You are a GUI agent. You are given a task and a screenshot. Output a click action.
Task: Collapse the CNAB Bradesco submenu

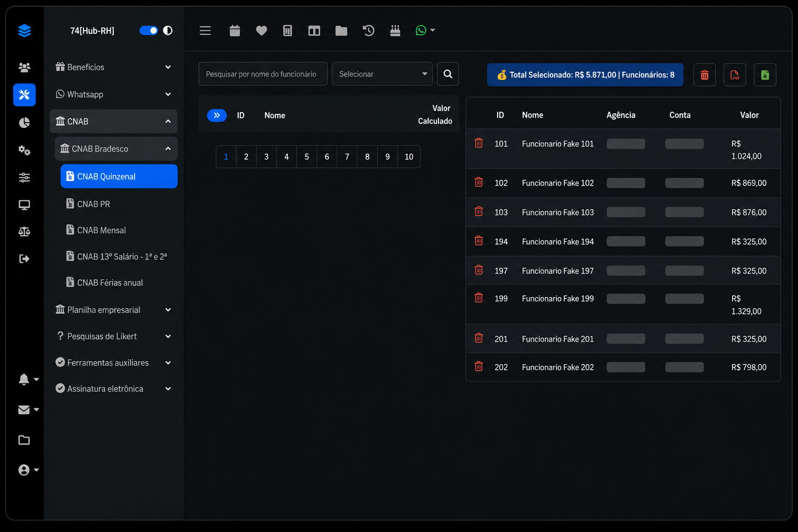(x=116, y=149)
